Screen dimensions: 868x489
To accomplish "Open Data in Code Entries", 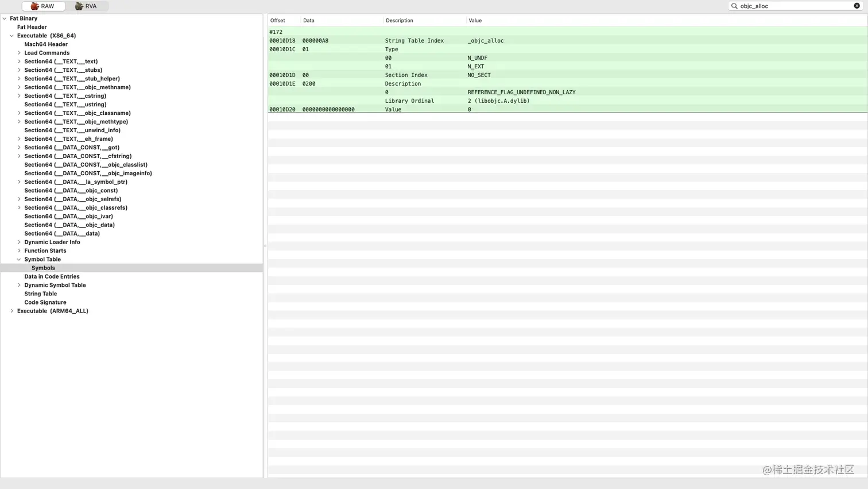I will click(x=52, y=277).
